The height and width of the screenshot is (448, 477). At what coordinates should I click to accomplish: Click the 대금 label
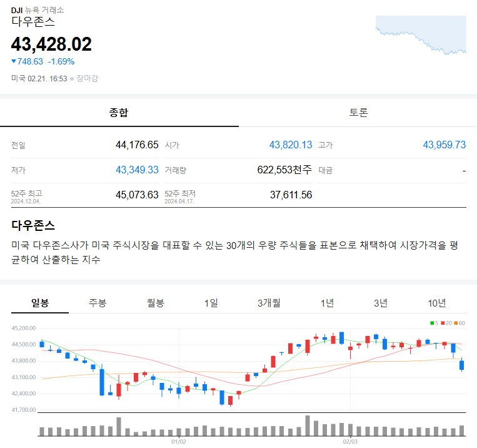326,170
